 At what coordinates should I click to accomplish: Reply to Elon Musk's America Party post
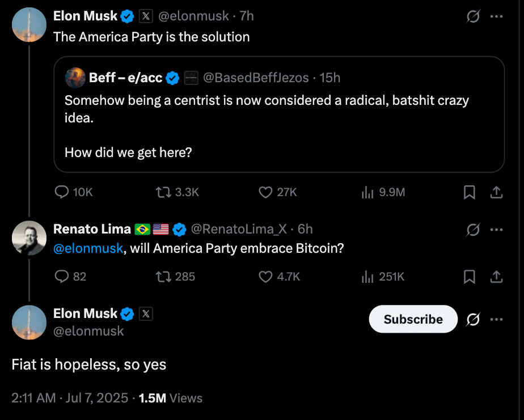coord(62,193)
